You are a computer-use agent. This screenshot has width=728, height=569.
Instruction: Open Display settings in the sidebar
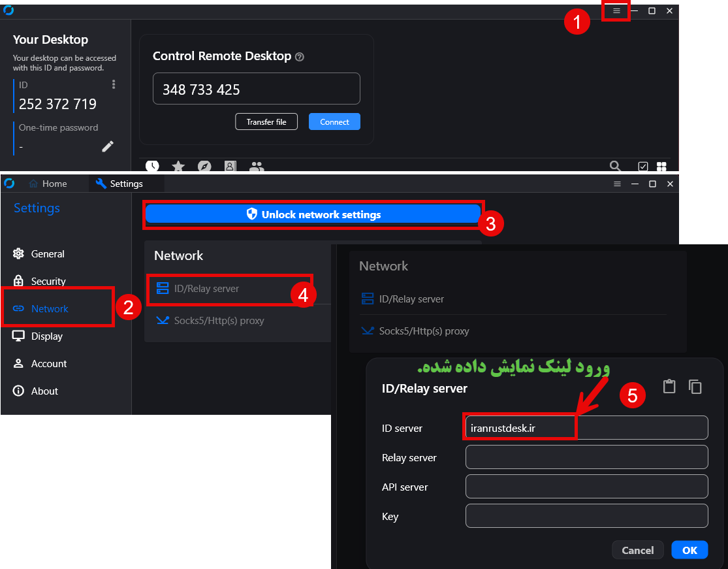pyautogui.click(x=47, y=336)
